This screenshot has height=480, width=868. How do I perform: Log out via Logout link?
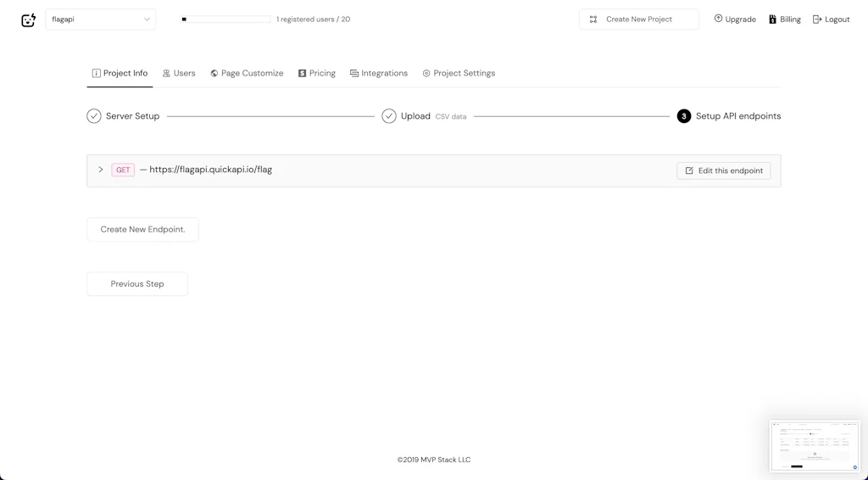[831, 20]
